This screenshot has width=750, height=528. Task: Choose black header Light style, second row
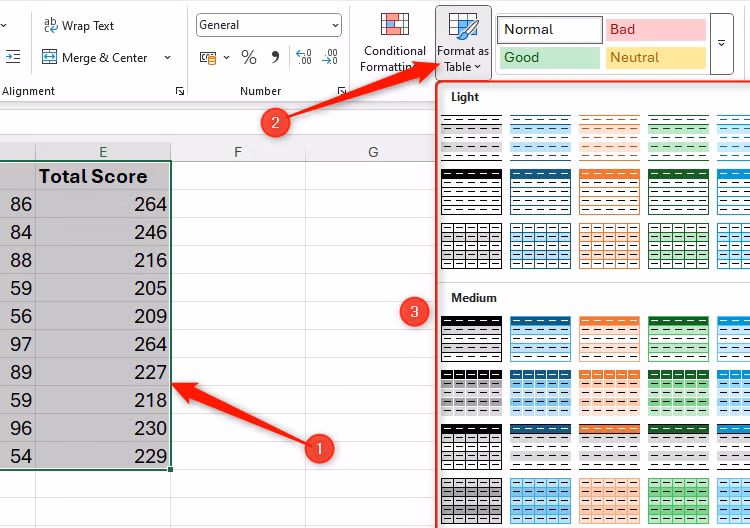pos(471,192)
